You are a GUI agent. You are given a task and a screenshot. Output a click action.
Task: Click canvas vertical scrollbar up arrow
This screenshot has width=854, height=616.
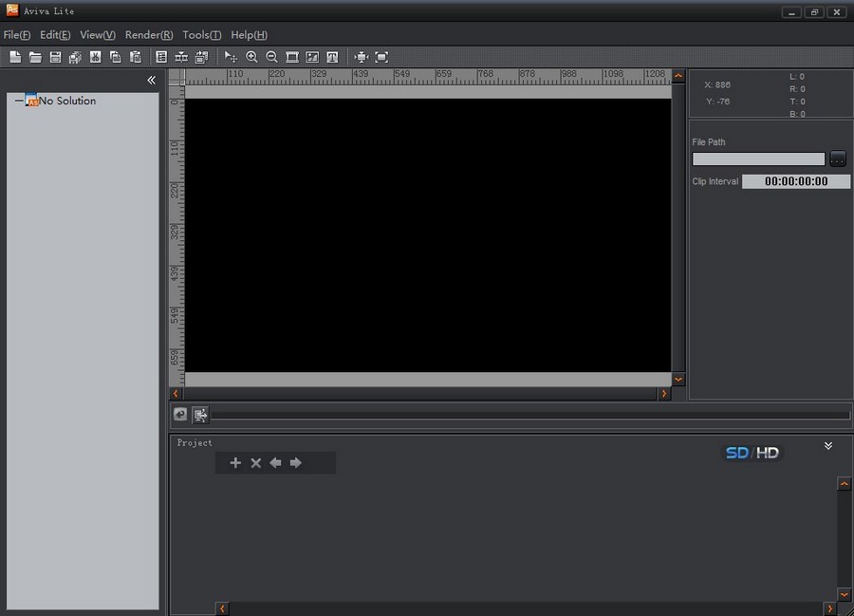[x=678, y=76]
